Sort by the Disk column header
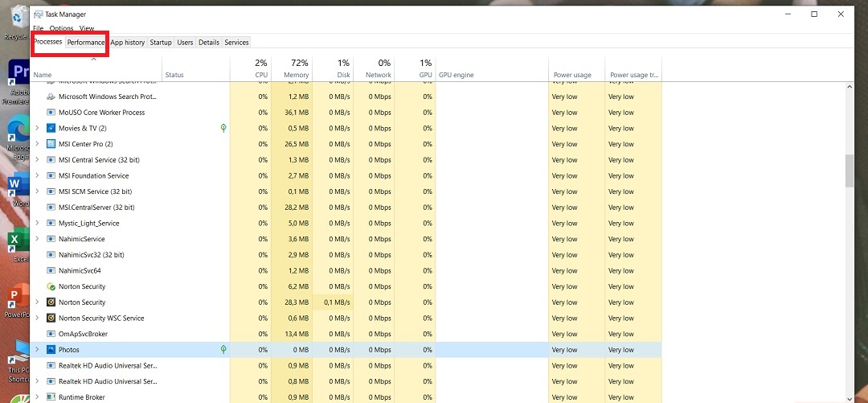The image size is (868, 403). pos(333,68)
